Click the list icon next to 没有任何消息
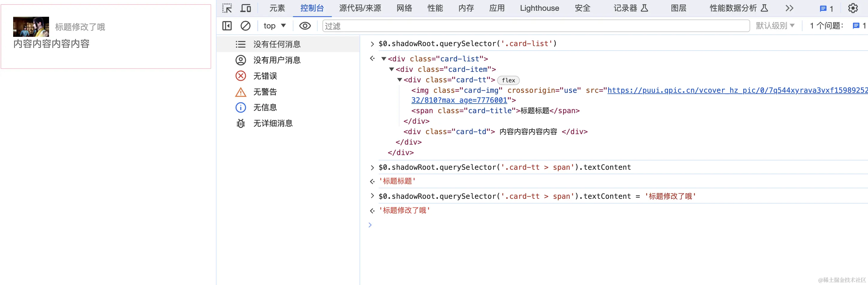The image size is (868, 285). point(240,44)
